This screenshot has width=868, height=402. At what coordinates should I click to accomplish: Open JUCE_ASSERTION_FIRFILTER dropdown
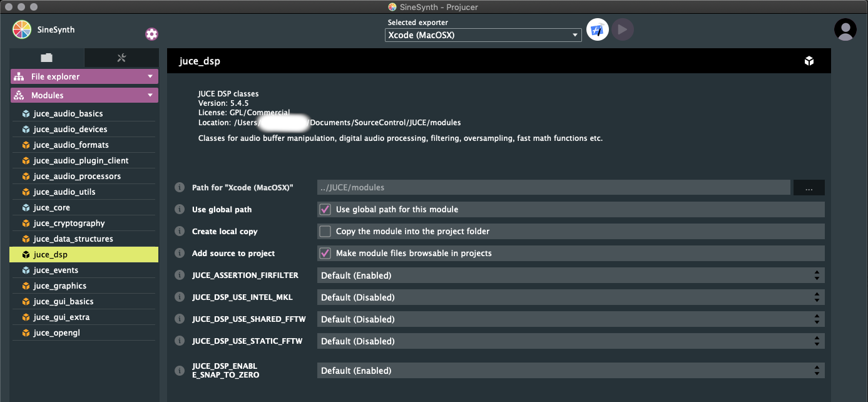(x=571, y=275)
